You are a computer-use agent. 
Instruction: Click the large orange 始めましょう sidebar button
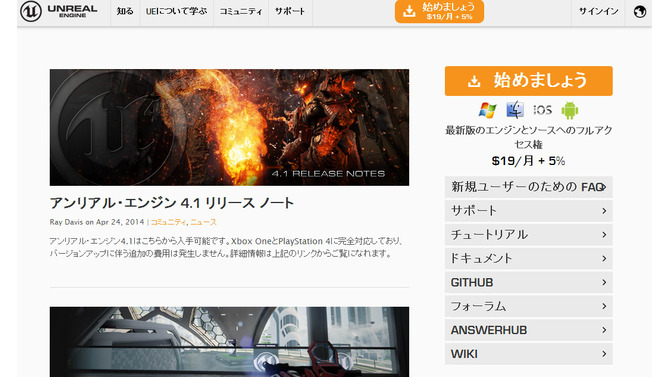(529, 81)
